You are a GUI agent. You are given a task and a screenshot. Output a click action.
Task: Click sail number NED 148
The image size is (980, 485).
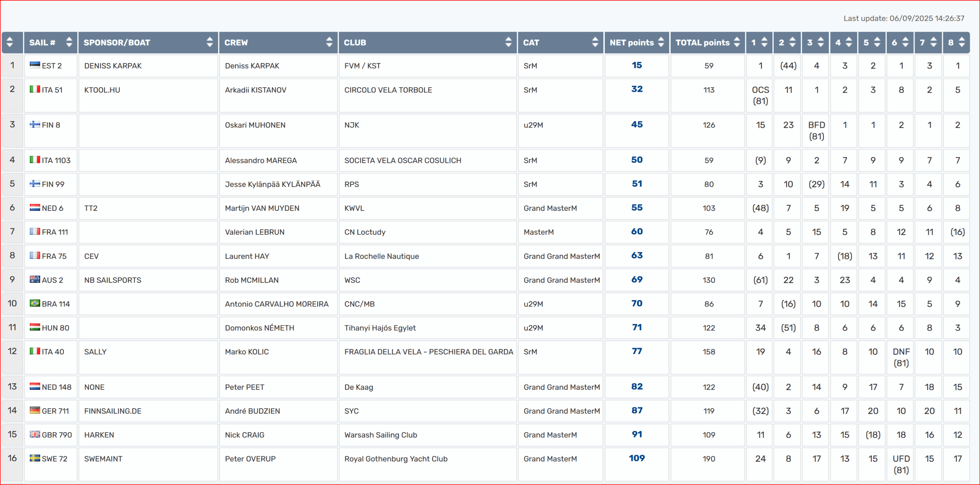click(57, 387)
